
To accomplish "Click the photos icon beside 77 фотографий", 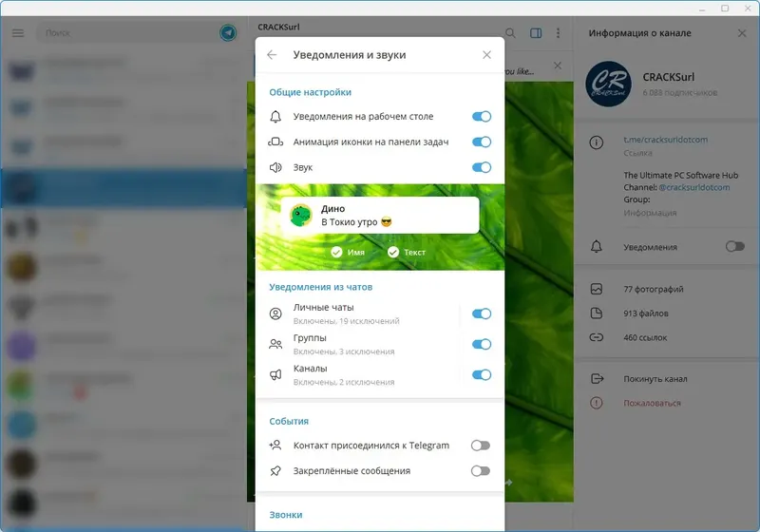I will (x=597, y=289).
